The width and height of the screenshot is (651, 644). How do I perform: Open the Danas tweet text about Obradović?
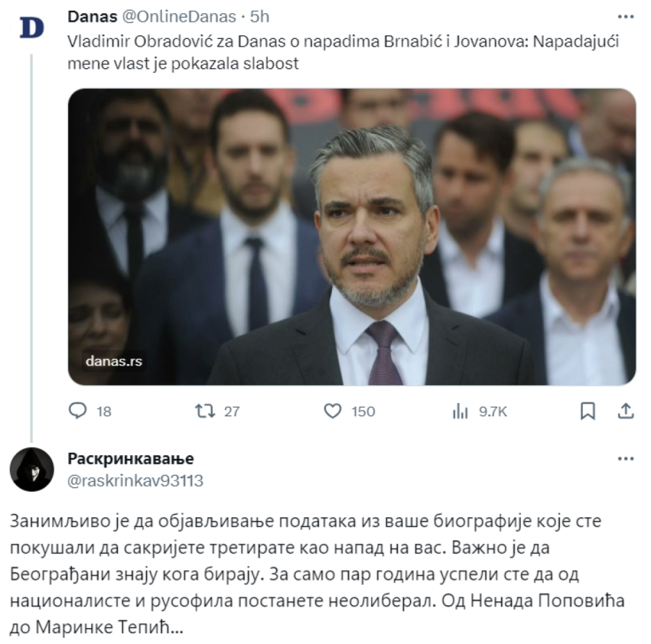(x=344, y=52)
